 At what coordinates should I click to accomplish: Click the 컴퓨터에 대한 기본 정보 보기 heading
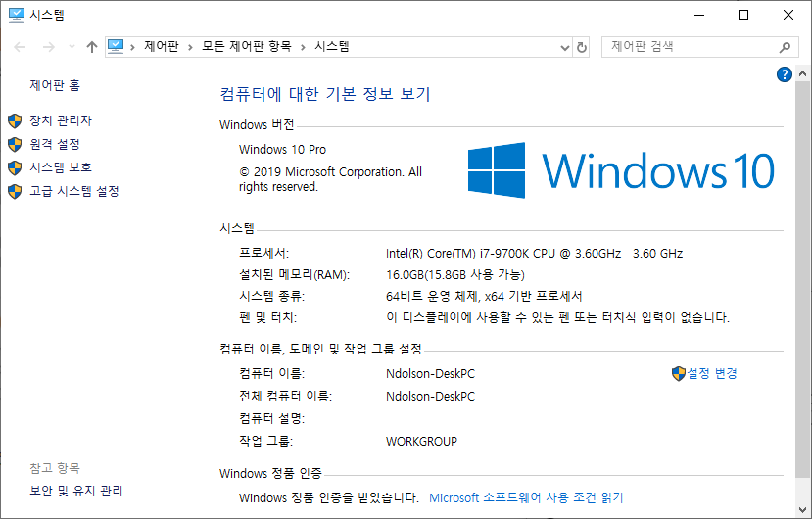click(325, 94)
